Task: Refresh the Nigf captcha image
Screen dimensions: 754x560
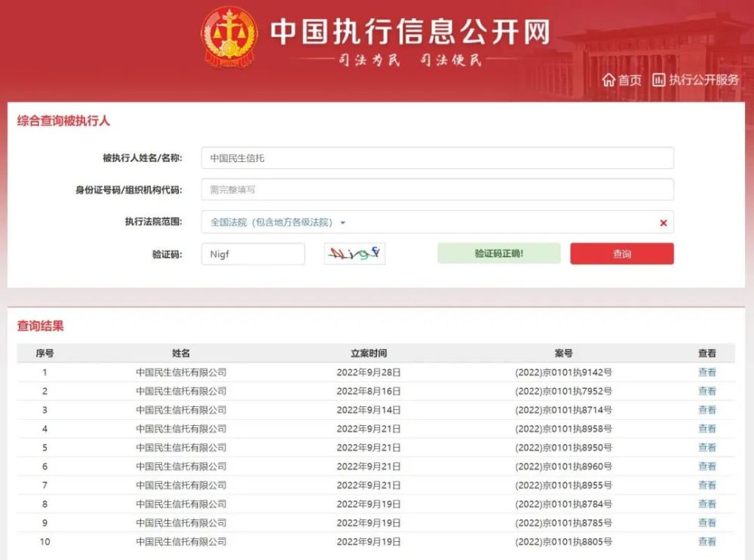Action: pos(354,253)
